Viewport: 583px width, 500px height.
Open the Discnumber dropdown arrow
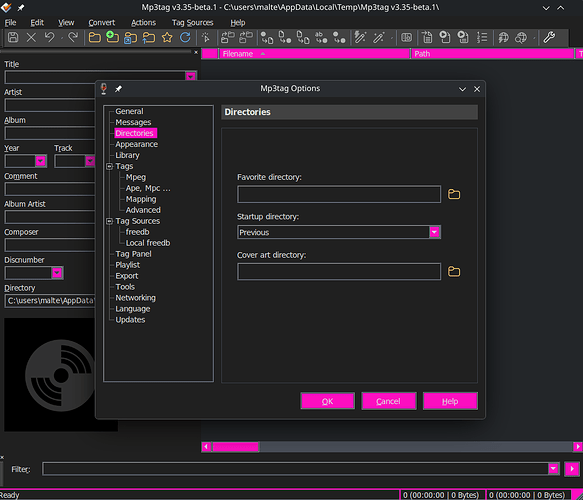coord(57,273)
